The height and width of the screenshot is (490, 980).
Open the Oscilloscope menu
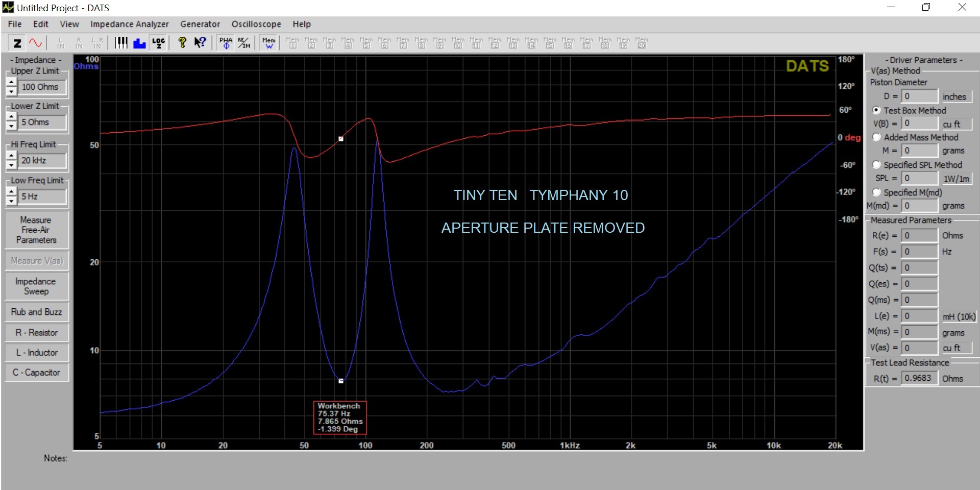[x=256, y=24]
